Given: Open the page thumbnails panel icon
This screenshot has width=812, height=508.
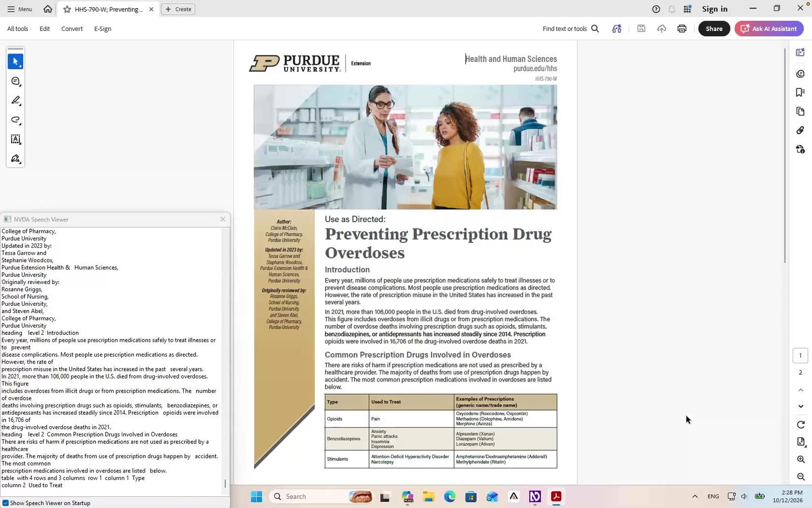Looking at the screenshot, I should click(x=800, y=111).
